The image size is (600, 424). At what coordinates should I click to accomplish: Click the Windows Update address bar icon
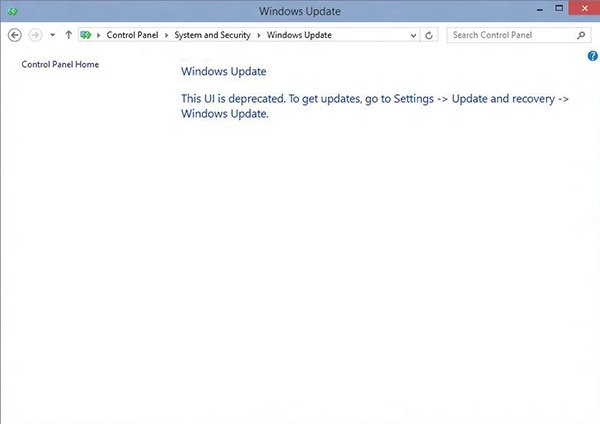point(86,35)
